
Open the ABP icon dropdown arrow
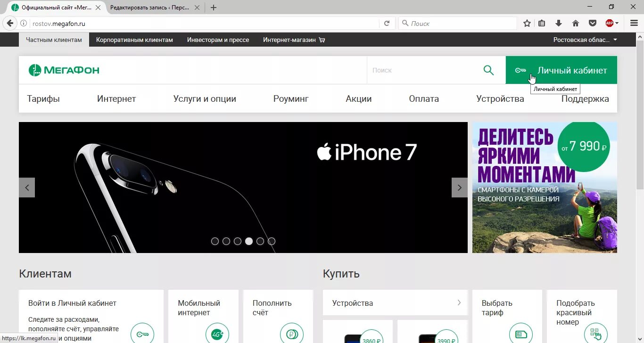pos(617,24)
